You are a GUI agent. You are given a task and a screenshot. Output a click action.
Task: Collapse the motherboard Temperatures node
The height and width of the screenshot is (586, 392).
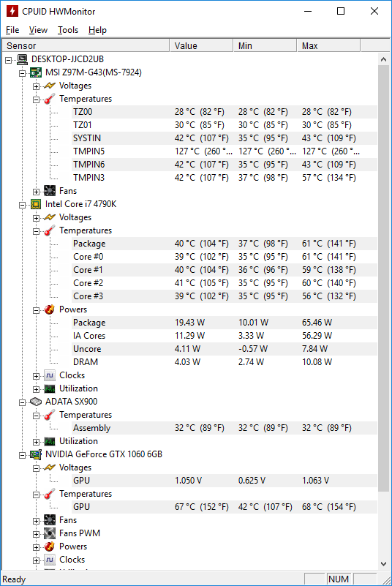[36, 99]
